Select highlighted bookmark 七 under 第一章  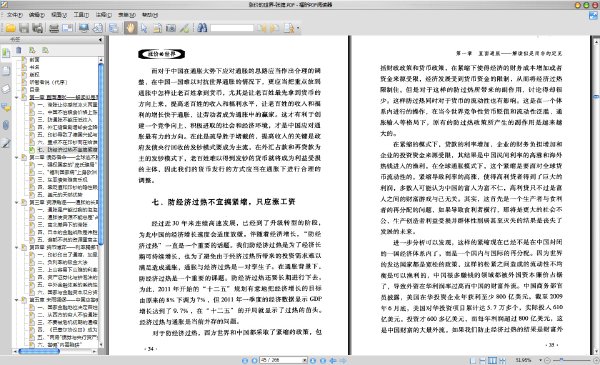(x=67, y=150)
